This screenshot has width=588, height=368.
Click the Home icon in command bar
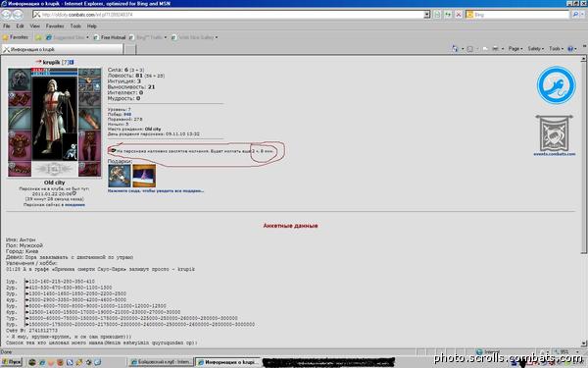[x=455, y=49]
